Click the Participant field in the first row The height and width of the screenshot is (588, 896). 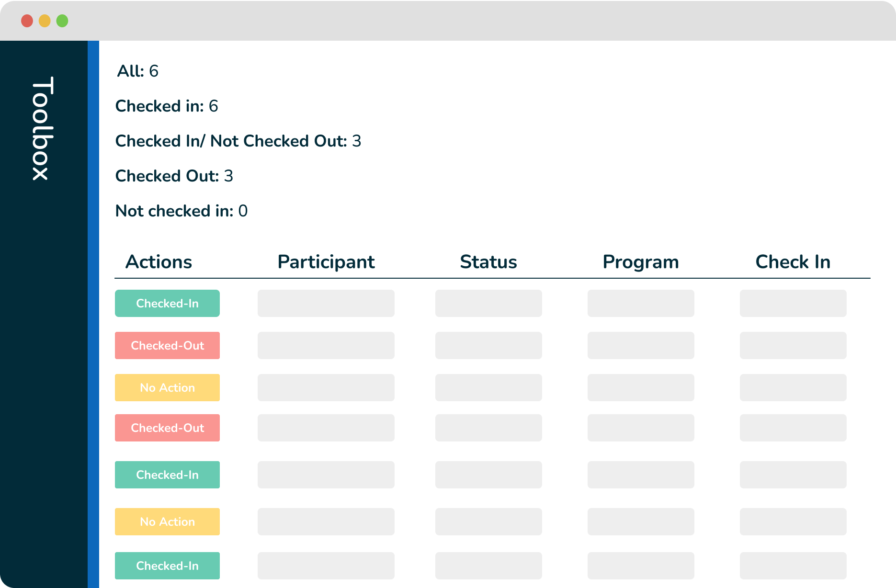(x=326, y=303)
